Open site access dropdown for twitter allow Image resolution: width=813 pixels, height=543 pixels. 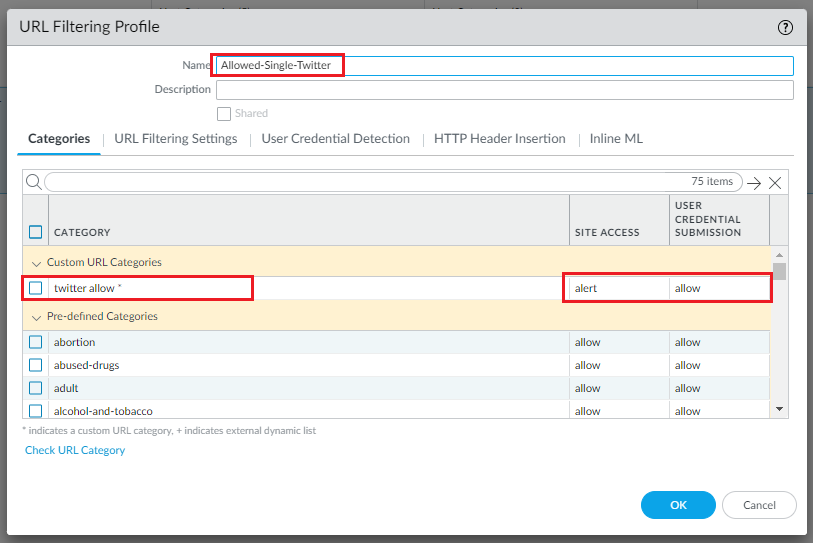click(x=617, y=288)
